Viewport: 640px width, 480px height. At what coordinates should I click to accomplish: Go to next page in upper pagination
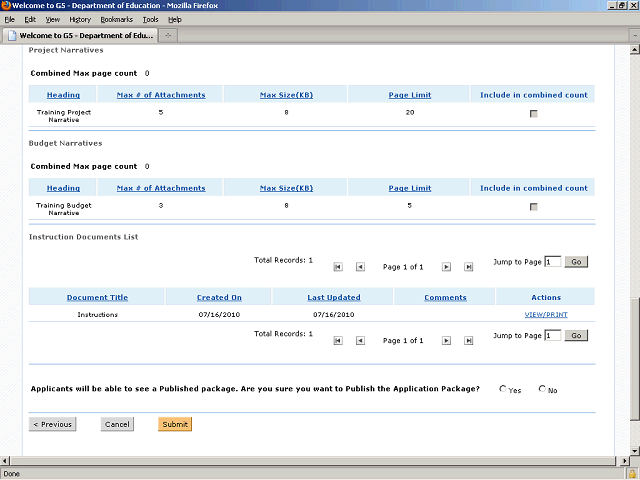(x=447, y=267)
